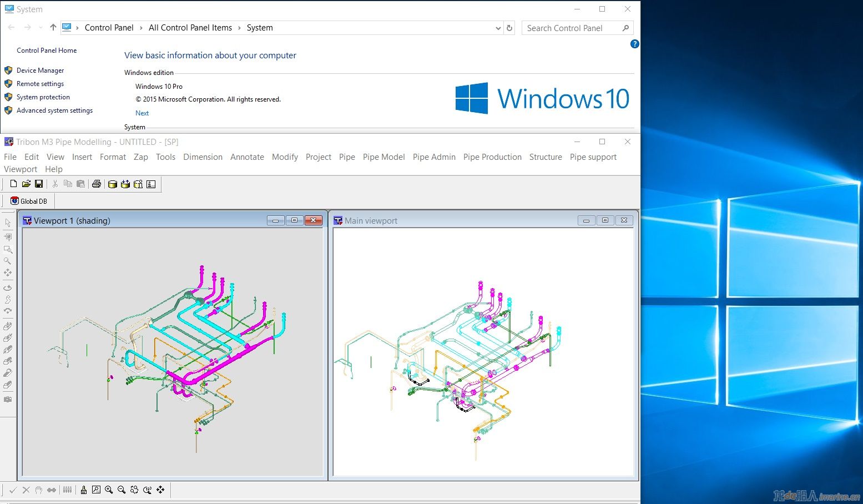Click in the Search Control Panel field
The height and width of the screenshot is (504, 863).
point(577,28)
